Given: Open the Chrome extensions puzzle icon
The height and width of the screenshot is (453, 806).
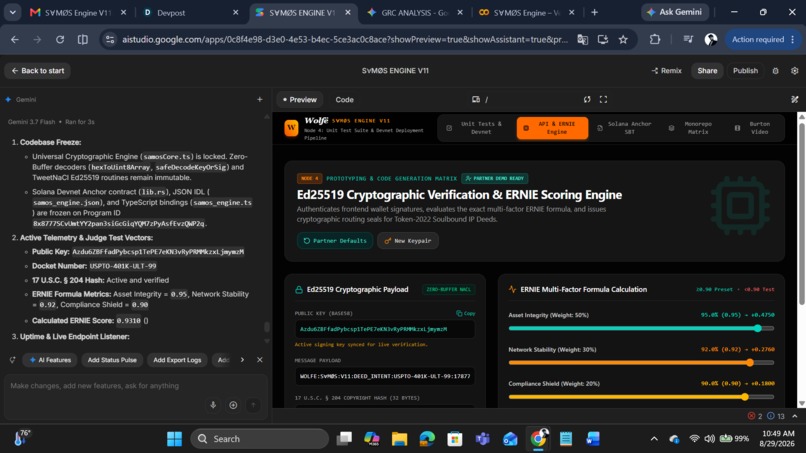Looking at the screenshot, I should tap(655, 40).
